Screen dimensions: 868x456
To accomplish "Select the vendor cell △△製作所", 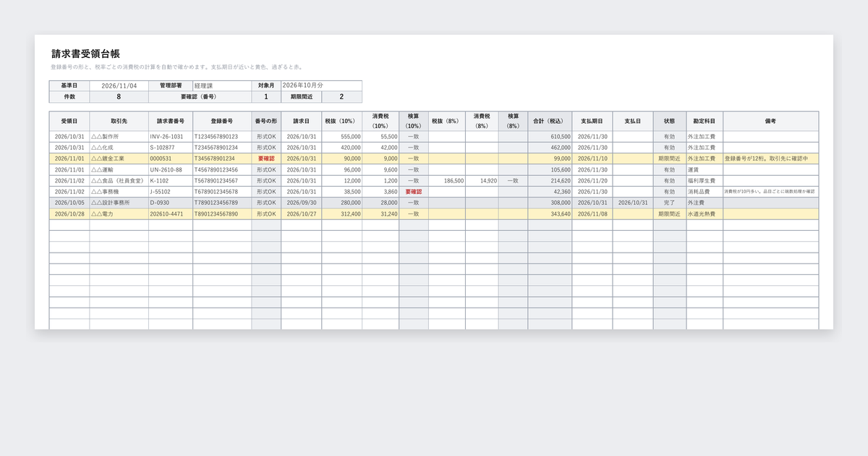I will click(x=119, y=136).
